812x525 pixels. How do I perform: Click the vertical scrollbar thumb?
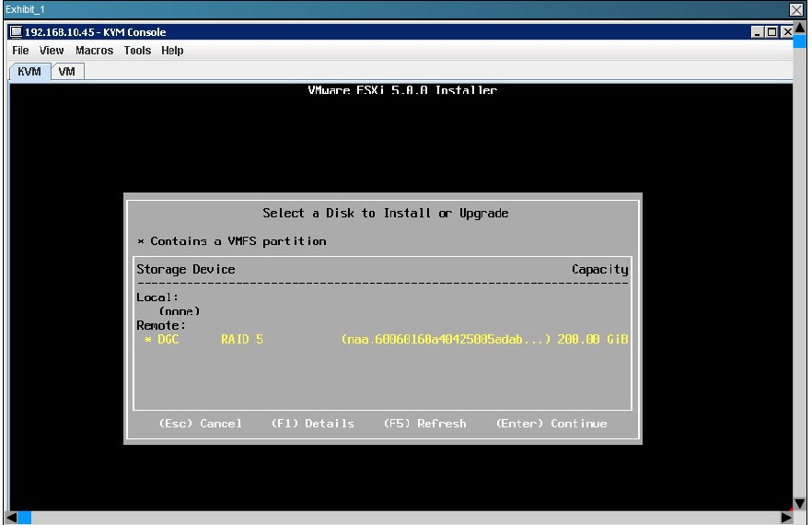800,41
